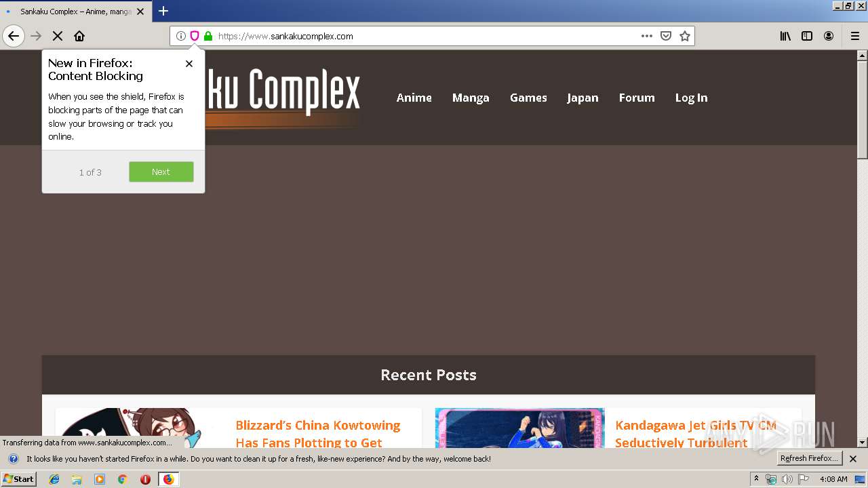Click the network tray icon
This screenshot has width=868, height=488.
click(771, 479)
